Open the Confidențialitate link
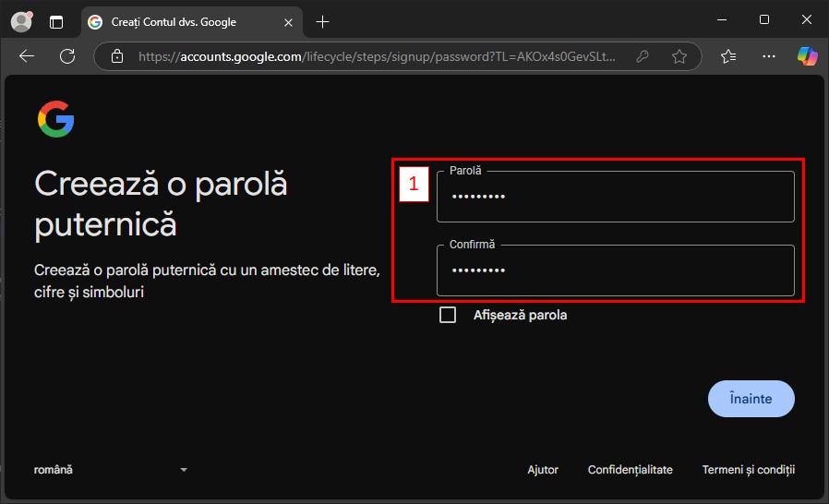 click(630, 470)
